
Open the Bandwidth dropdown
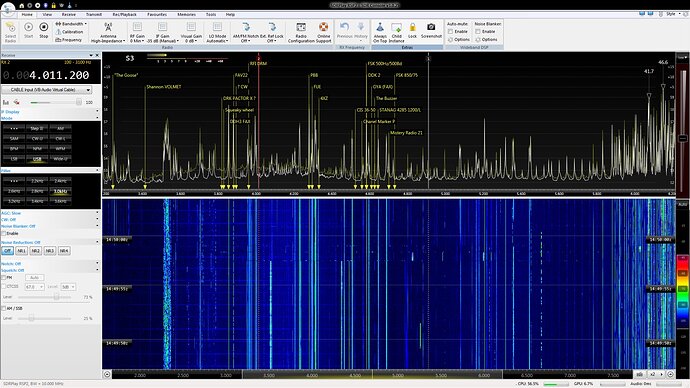tap(71, 24)
